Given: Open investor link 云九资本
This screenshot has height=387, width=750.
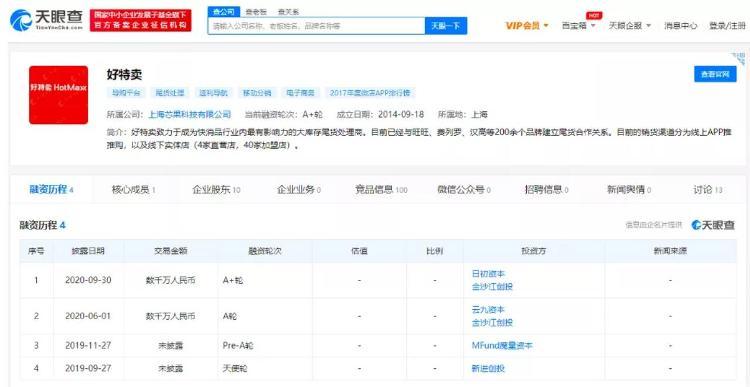Looking at the screenshot, I should pyautogui.click(x=488, y=310).
